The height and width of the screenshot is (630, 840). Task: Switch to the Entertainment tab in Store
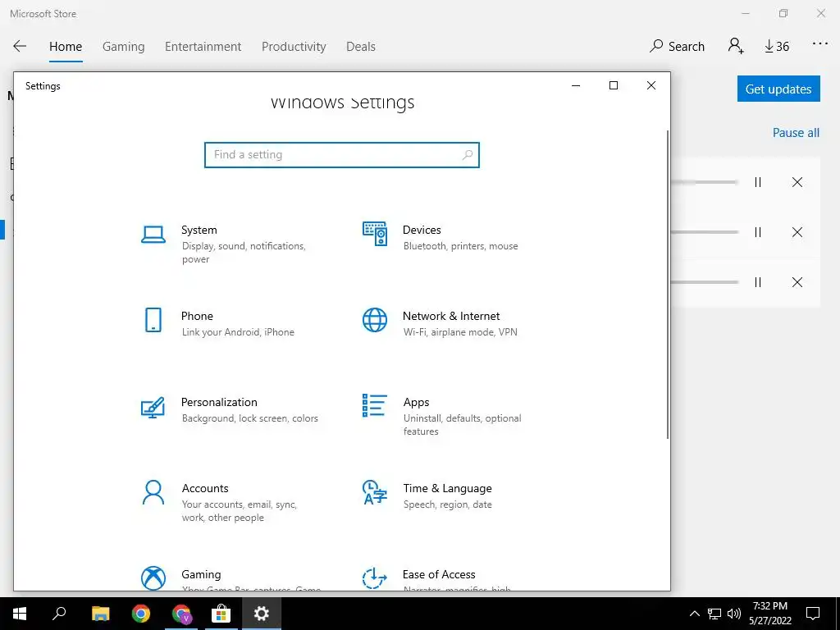coord(203,47)
